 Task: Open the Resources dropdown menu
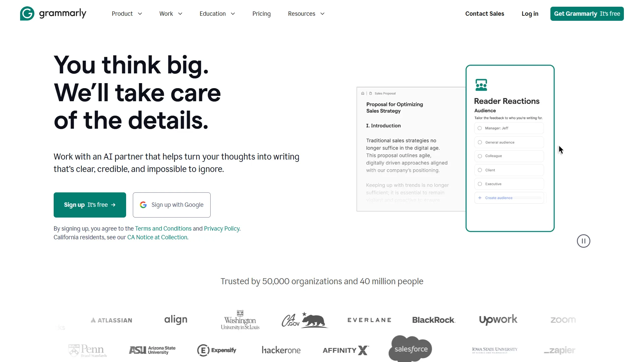[x=306, y=14]
